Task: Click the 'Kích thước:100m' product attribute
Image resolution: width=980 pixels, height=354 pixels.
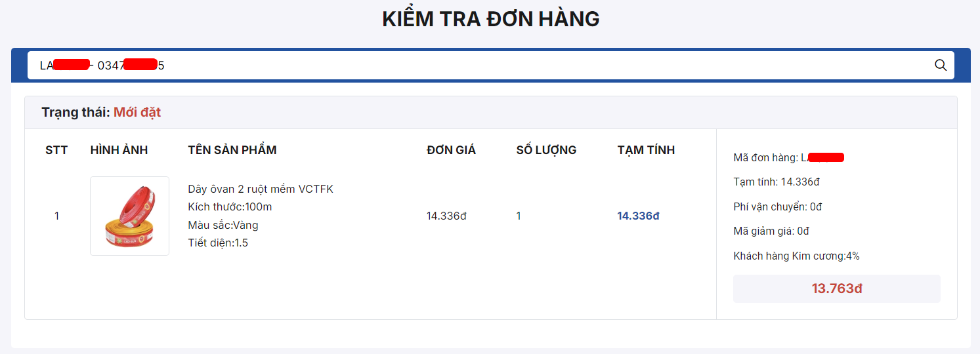Action: [230, 207]
